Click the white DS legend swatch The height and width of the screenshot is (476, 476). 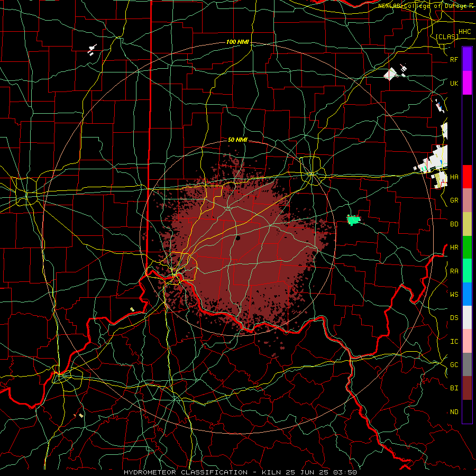(x=467, y=317)
